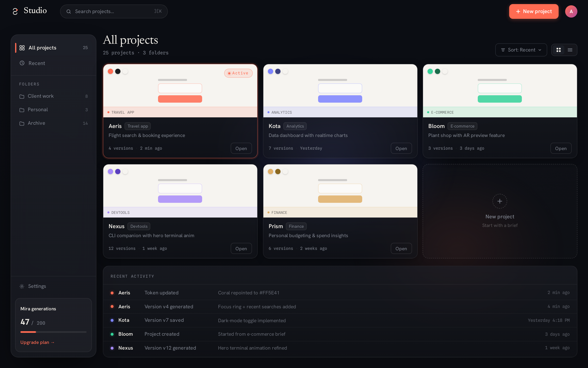Screen dimensions: 588x368
Task: Click the brown swatch on Prism card
Action: (x=278, y=172)
